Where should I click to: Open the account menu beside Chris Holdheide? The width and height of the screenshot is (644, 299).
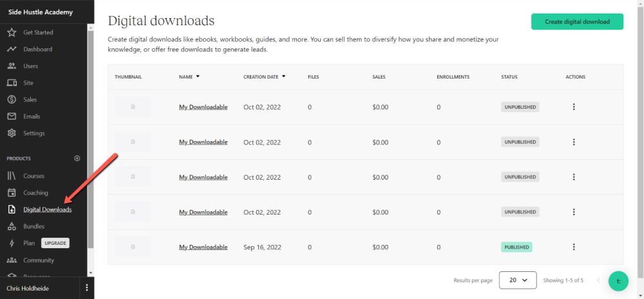pos(87,288)
